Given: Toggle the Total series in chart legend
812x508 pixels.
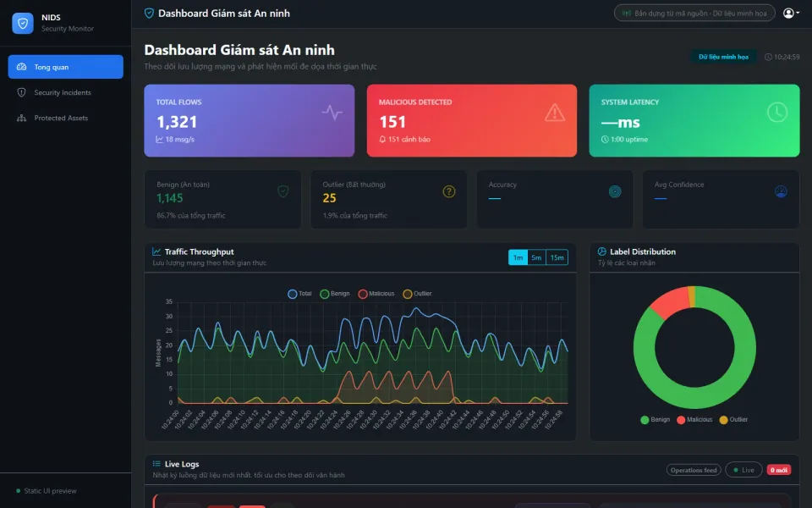Looking at the screenshot, I should pyautogui.click(x=299, y=294).
